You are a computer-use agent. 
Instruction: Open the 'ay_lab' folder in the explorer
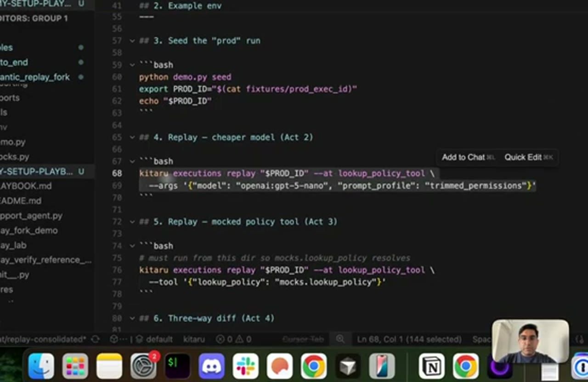coord(13,245)
